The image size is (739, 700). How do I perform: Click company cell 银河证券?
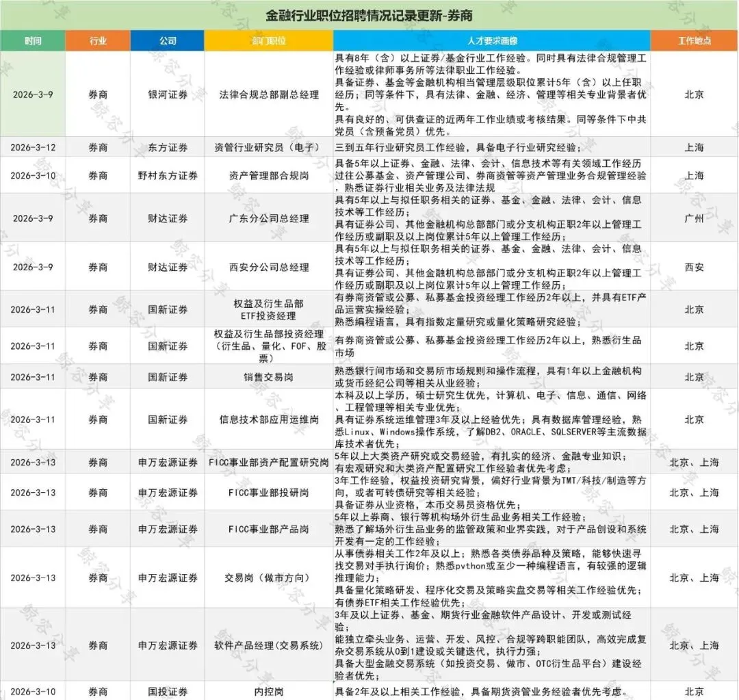pos(168,94)
